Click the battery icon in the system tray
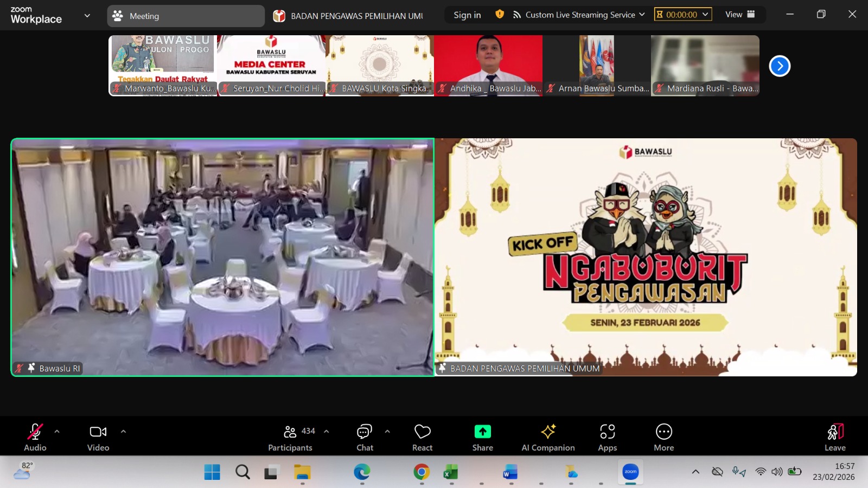Image resolution: width=868 pixels, height=488 pixels. pos(795,472)
